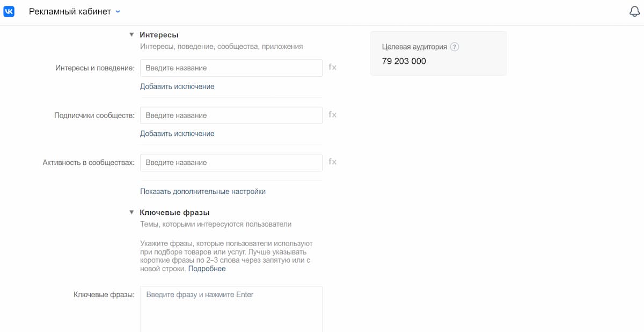
Task: Focus the Активность в сообществах input field
Action: click(231, 163)
